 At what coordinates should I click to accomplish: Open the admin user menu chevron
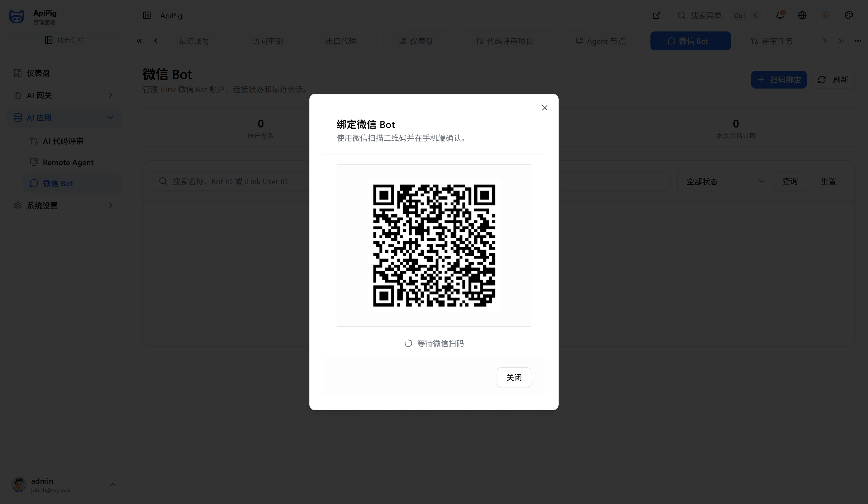click(113, 485)
